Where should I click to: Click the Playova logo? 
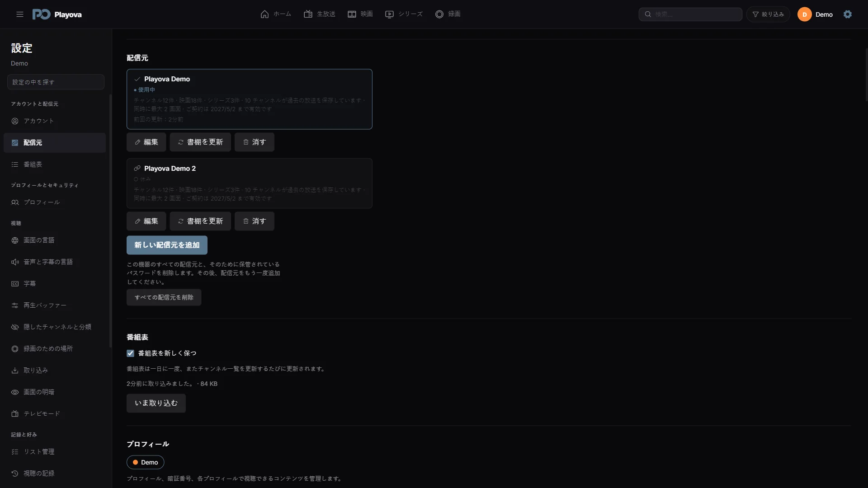[x=57, y=14]
